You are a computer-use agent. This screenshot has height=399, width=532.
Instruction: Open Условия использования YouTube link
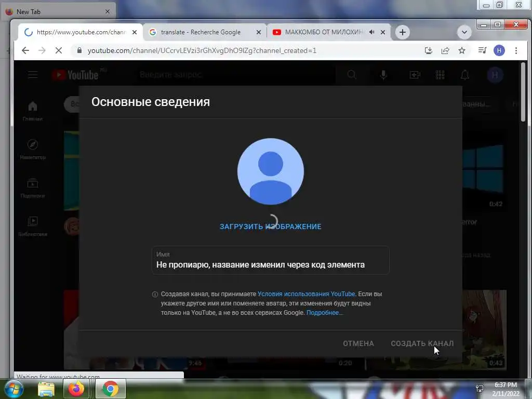[x=306, y=294]
